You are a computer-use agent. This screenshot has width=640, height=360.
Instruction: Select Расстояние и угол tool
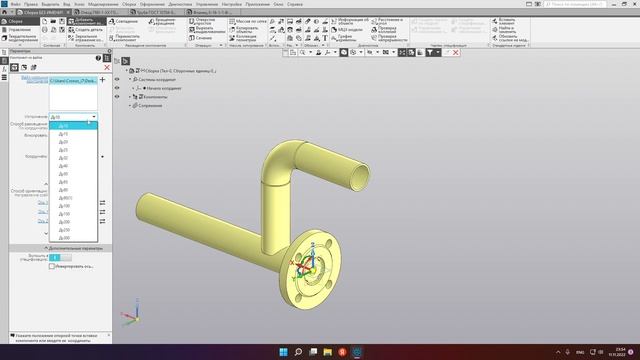coord(387,21)
